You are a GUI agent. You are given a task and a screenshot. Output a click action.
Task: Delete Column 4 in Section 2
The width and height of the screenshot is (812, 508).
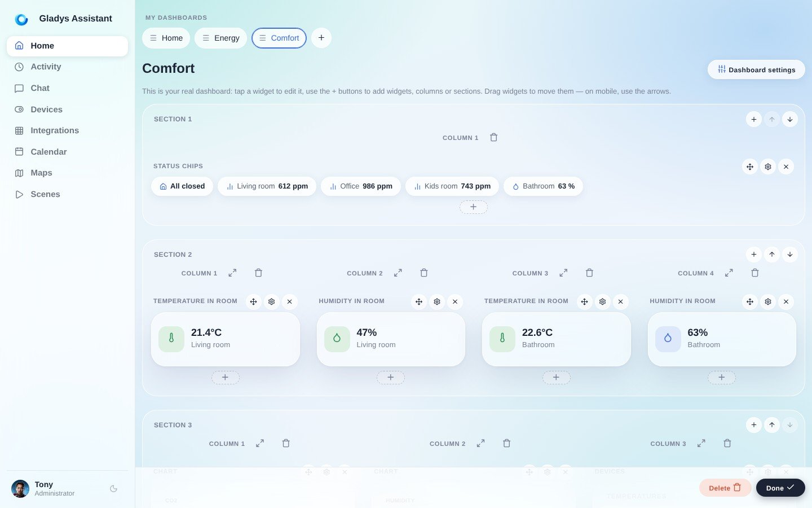click(755, 273)
